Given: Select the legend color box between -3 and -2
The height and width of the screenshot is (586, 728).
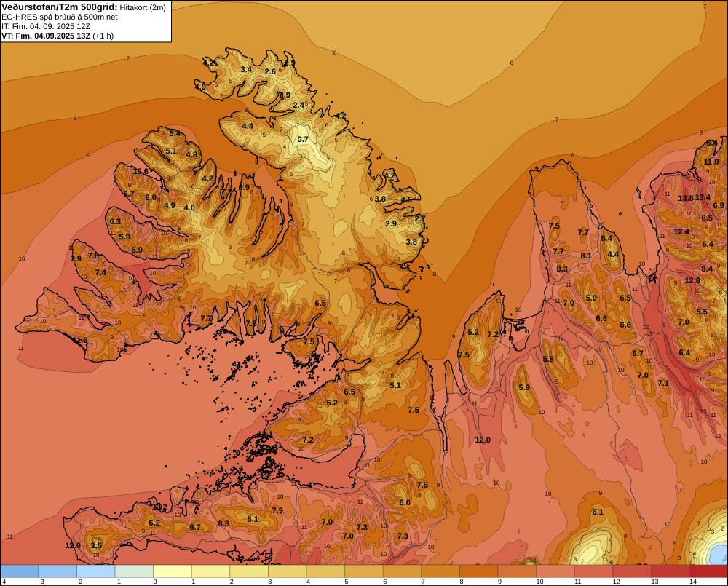Looking at the screenshot, I should click(58, 571).
